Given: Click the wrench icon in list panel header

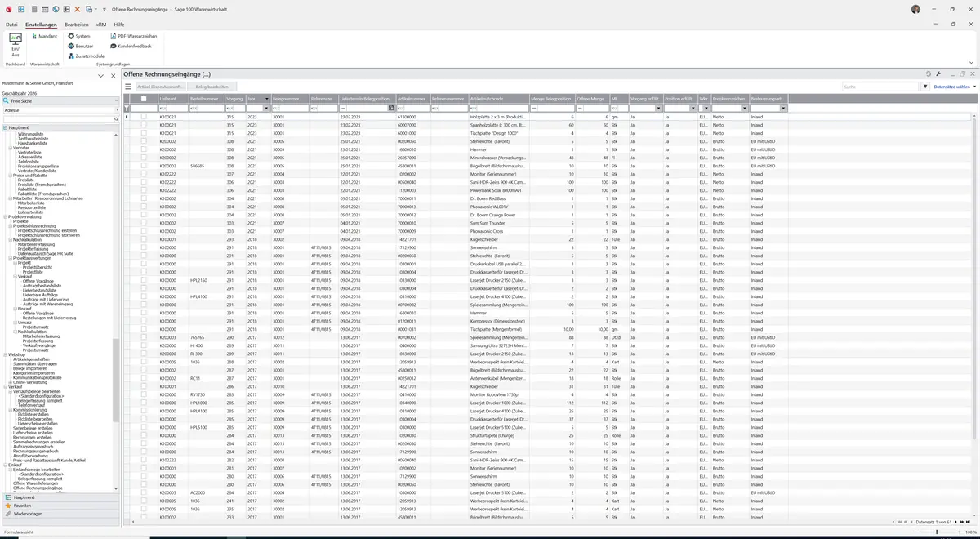Looking at the screenshot, I should tap(938, 73).
